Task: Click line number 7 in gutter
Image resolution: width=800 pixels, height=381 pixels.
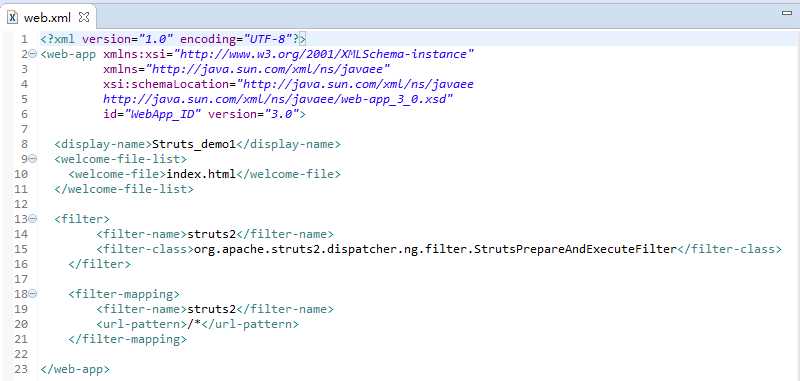Action: tap(25, 129)
